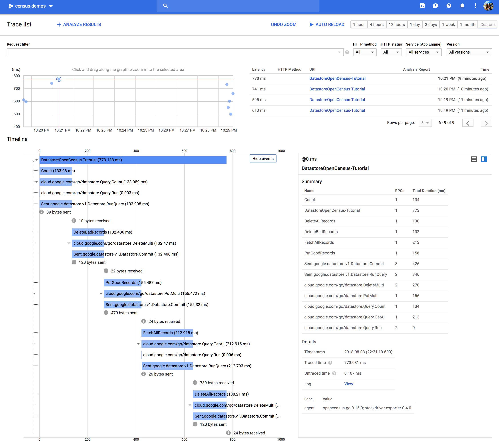Image resolution: width=499 pixels, height=448 pixels.
Task: Select the highlighted 773 ms point on graph
Action: pyautogui.click(x=59, y=79)
